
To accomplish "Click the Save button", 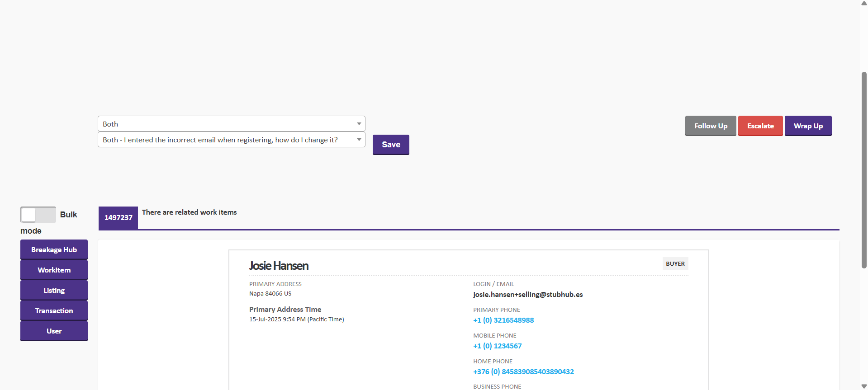I will coord(391,145).
